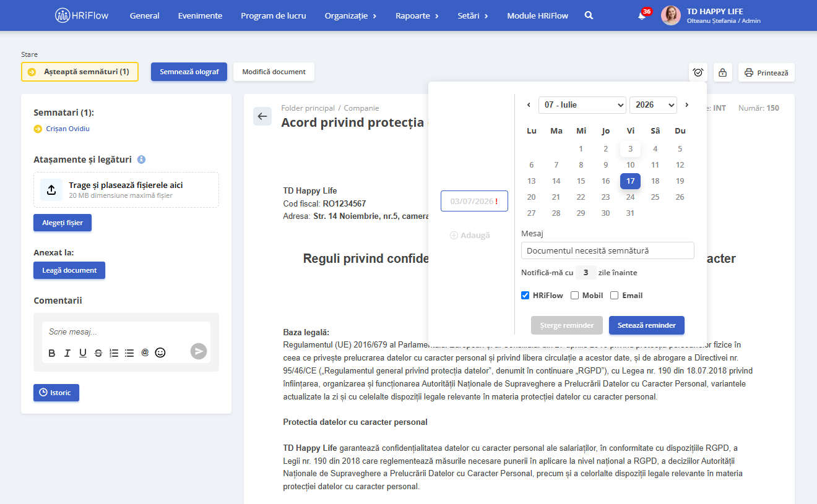The width and height of the screenshot is (817, 504).
Task: Open the search magnifier in navbar
Action: (589, 15)
